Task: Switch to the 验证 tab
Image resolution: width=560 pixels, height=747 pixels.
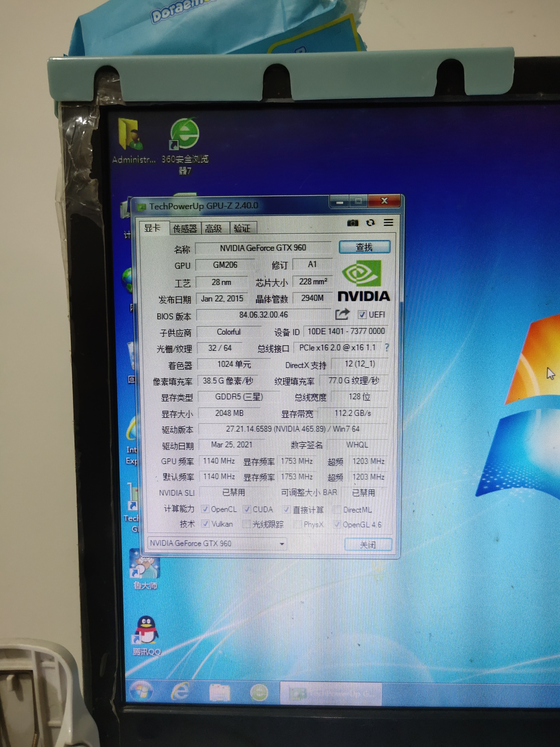Action: tap(242, 228)
